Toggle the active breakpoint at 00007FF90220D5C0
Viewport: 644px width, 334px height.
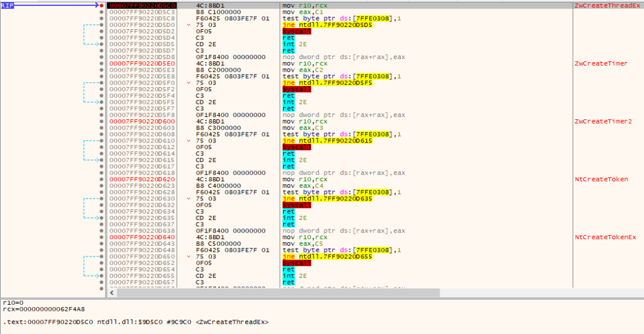[101, 6]
